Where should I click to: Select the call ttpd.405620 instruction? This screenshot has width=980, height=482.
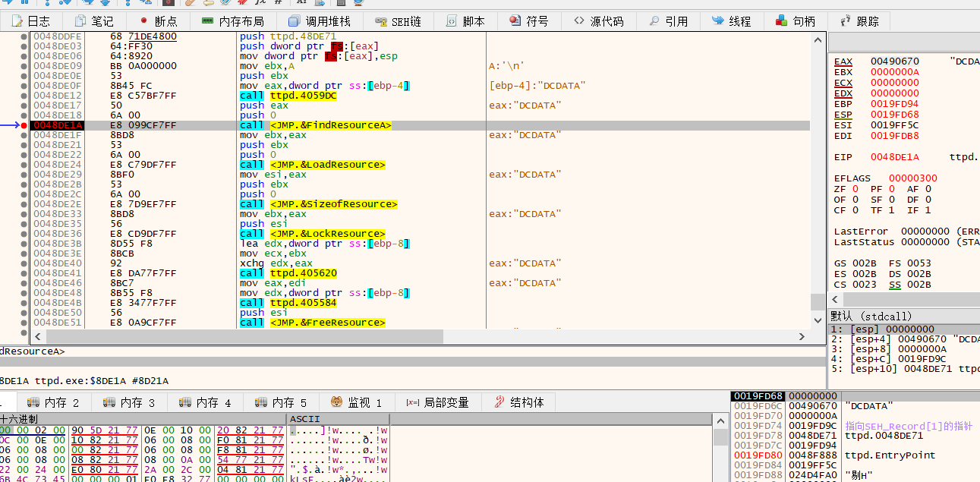coord(288,273)
